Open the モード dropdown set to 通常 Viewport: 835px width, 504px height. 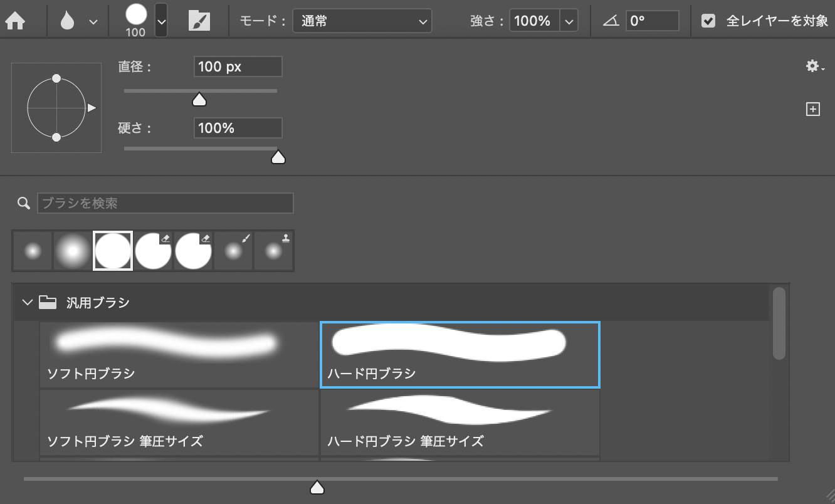[x=362, y=21]
